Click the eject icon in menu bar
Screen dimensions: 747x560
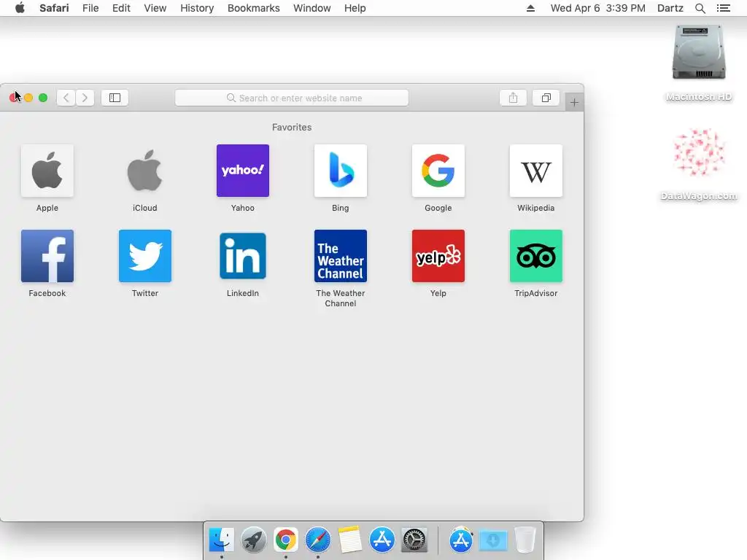coord(530,8)
